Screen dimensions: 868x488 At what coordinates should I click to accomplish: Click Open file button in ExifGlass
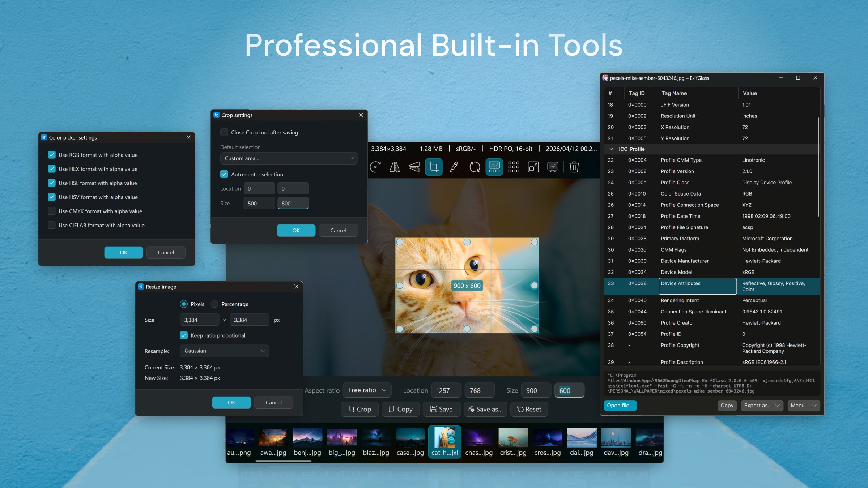coord(620,406)
